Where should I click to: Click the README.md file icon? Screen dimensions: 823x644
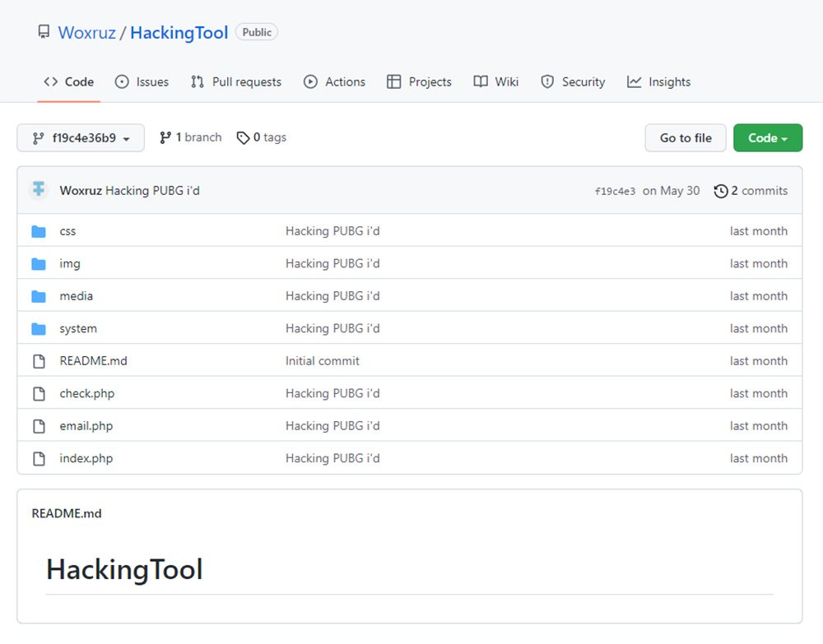[x=39, y=361]
